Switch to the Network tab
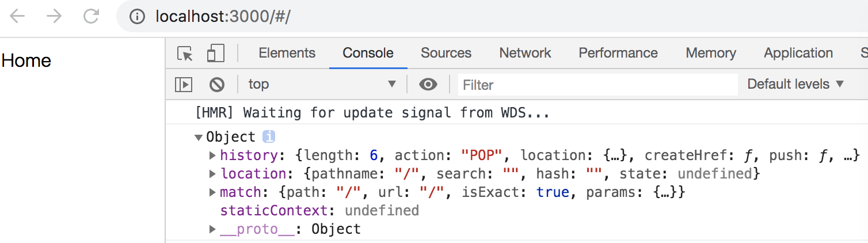The width and height of the screenshot is (868, 243). click(525, 53)
